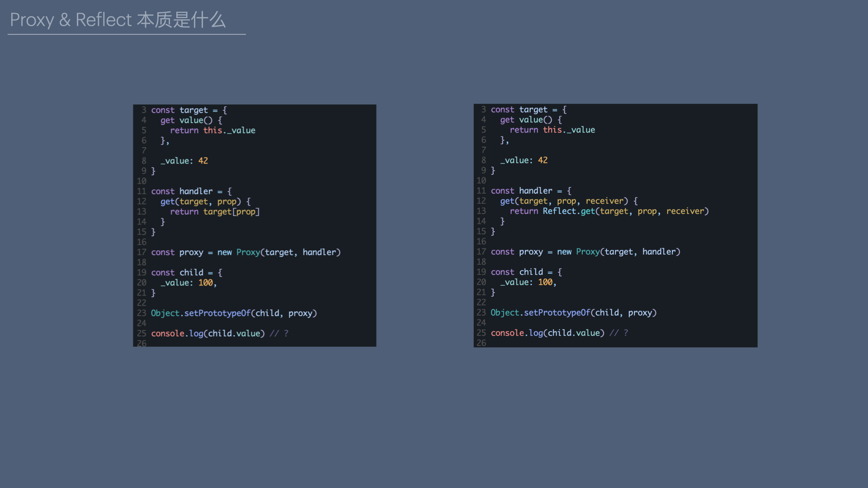Click 'return this._value' in right code block
This screenshot has height=488, width=868.
pyautogui.click(x=552, y=130)
